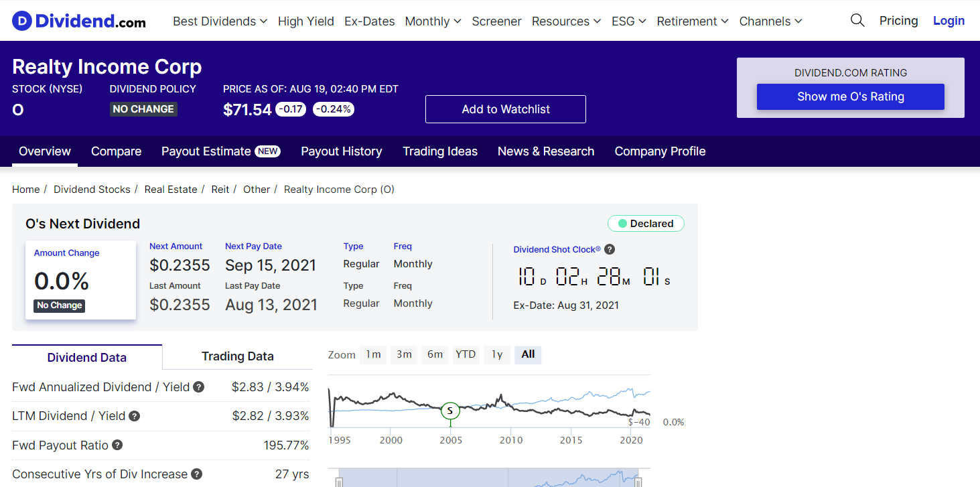Open the High Yield page
This screenshot has width=980, height=487.
tap(306, 21)
